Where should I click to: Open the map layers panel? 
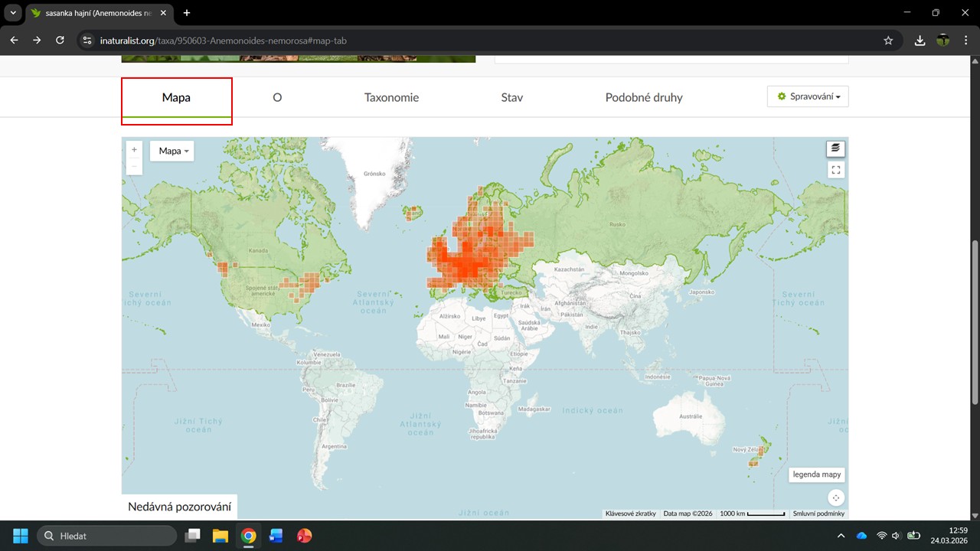click(x=835, y=148)
